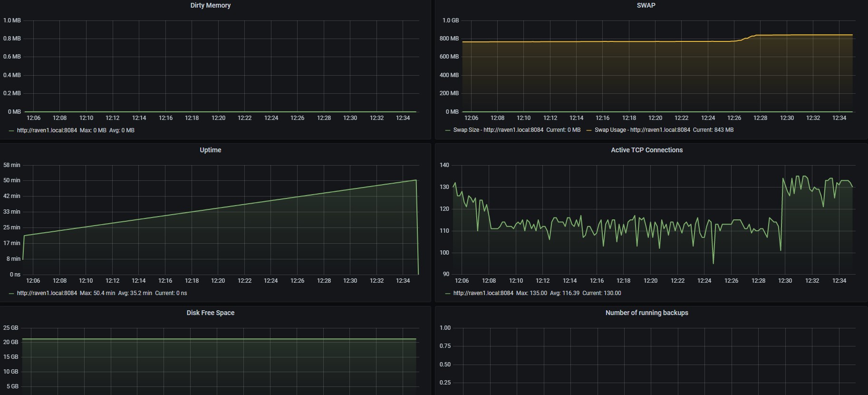Click "Avg: 35.2 min" in Uptime legend

click(x=135, y=293)
